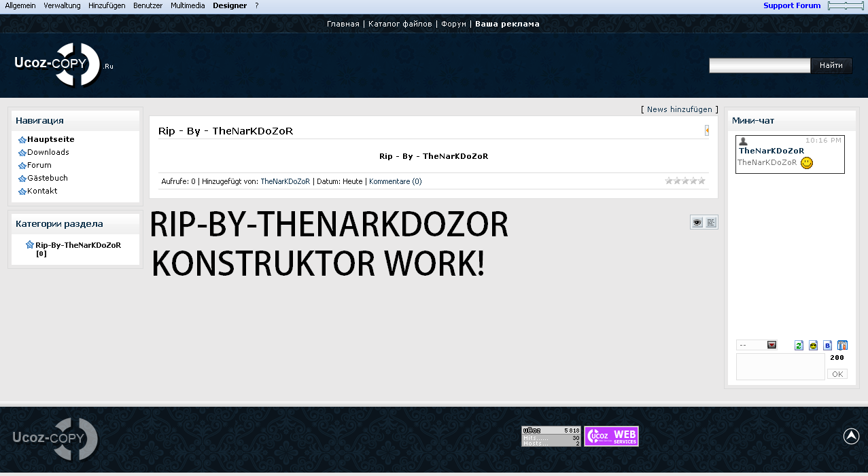Open mini-chat management tools icon
Screen dimensions: 868x476
click(842, 345)
